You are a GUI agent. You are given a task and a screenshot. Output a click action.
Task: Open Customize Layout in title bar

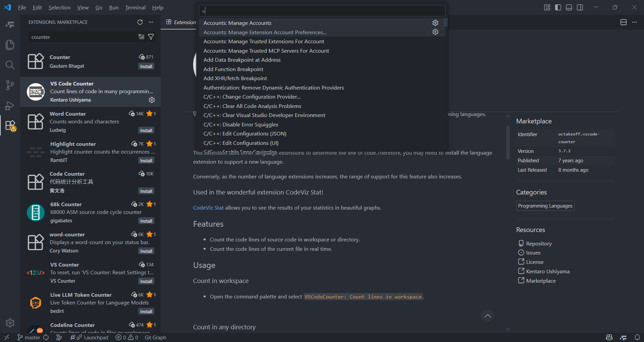coord(547,7)
